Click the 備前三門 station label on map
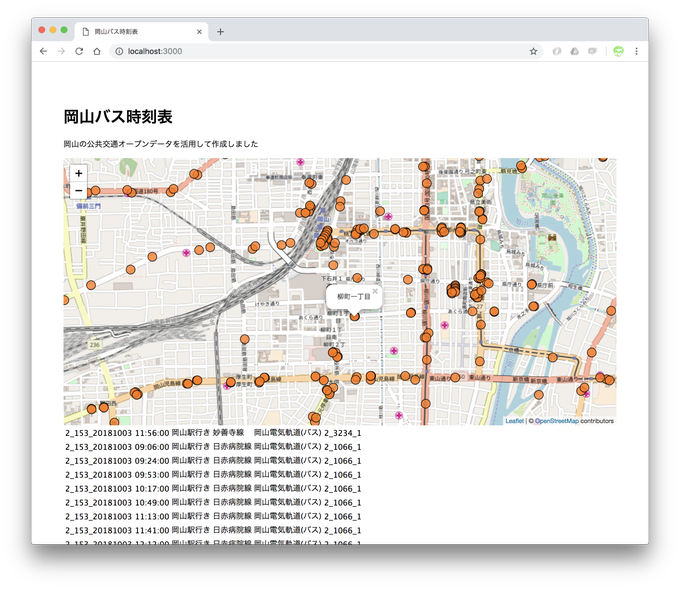680x589 pixels. click(88, 206)
